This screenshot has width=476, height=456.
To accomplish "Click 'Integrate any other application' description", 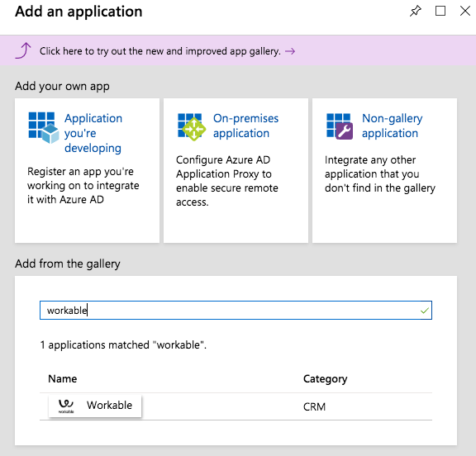I will [380, 173].
